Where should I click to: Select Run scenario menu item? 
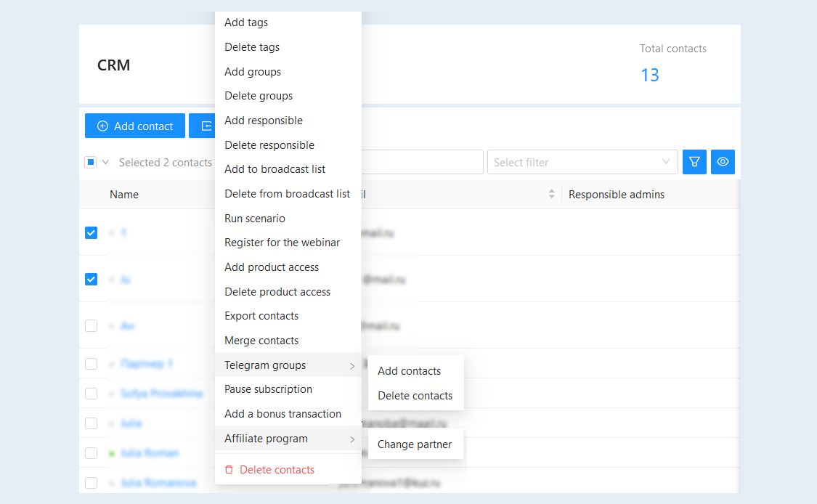288,219
